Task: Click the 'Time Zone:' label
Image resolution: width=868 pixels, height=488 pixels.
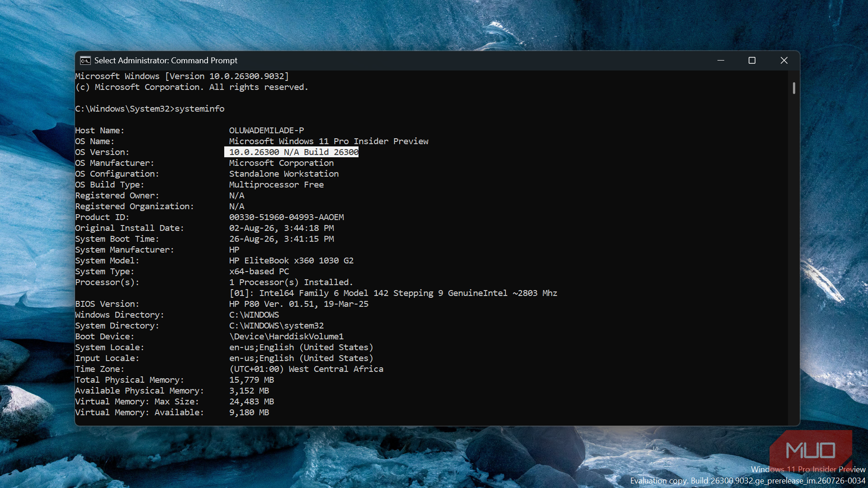Action: [99, 369]
